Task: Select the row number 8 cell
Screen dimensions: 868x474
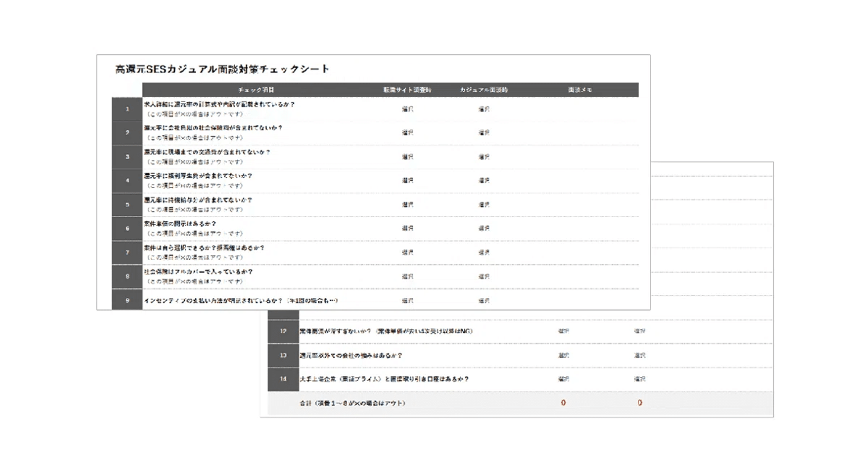Action: click(x=127, y=276)
